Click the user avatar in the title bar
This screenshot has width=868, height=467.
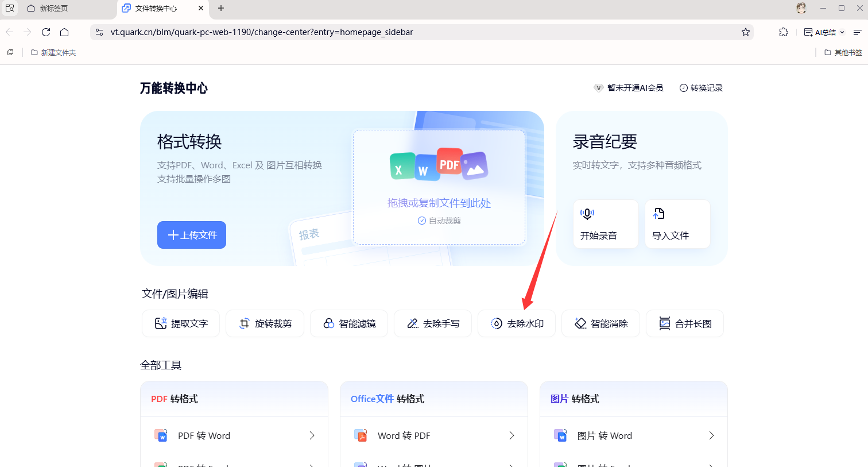coord(801,8)
